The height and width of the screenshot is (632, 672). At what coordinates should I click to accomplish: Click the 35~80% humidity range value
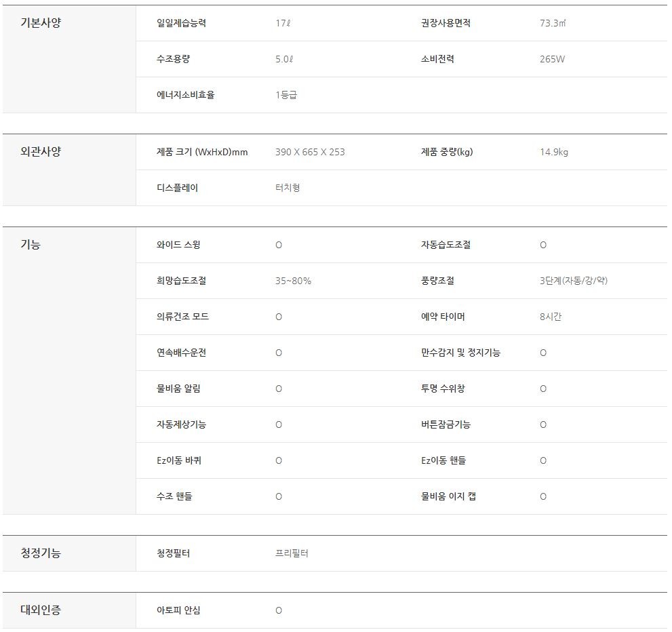pos(293,281)
